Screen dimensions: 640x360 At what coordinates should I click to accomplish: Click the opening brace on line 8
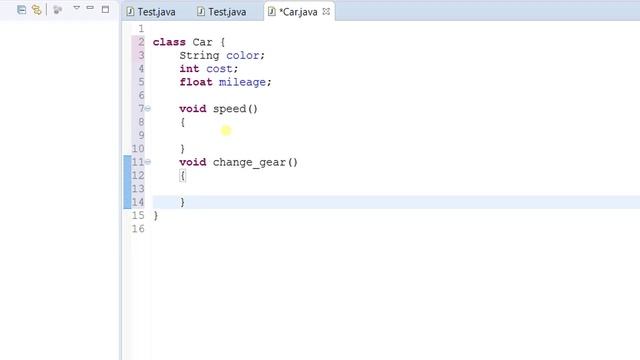(x=182, y=122)
